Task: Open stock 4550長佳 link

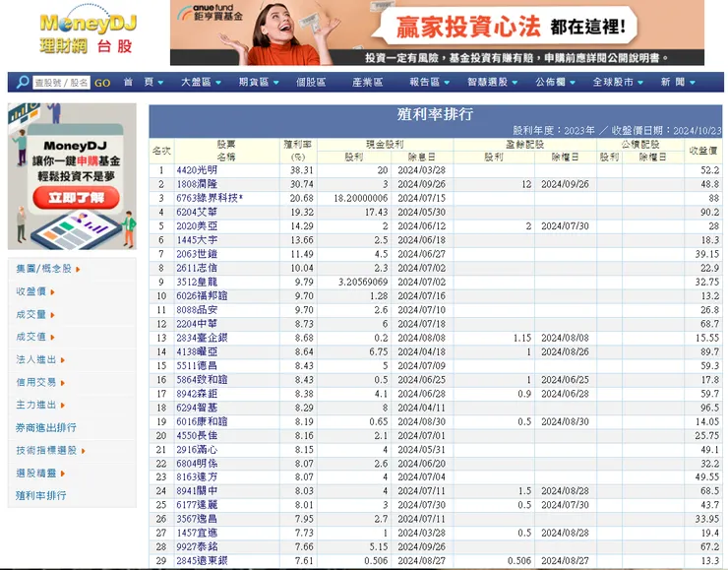Action: (197, 436)
